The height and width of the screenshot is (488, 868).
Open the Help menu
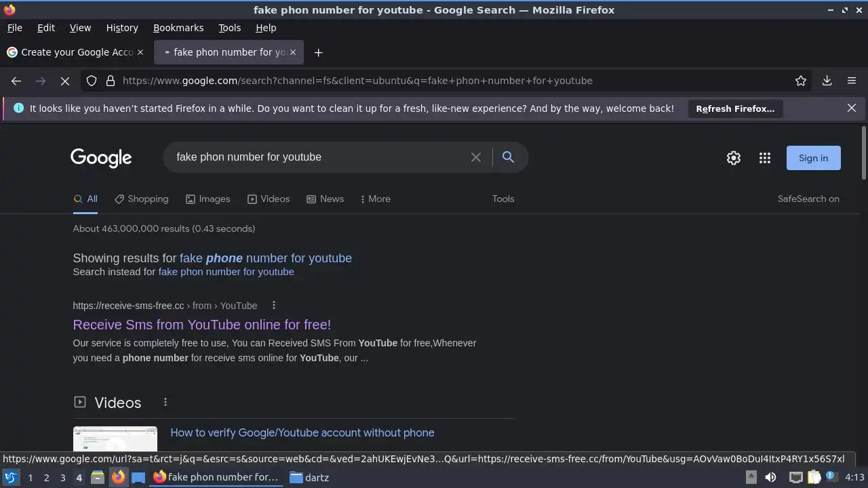(x=266, y=28)
